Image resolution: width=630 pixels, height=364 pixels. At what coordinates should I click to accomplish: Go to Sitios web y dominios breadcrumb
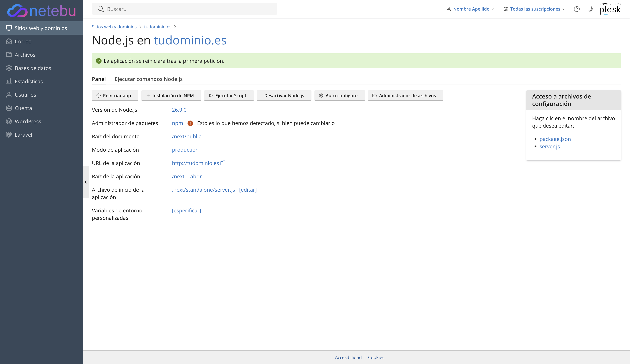114,27
